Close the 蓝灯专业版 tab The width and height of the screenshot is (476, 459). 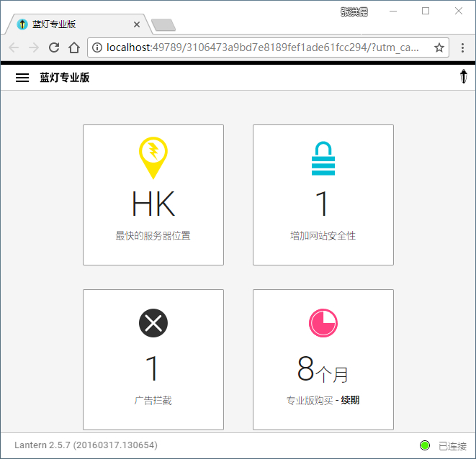[137, 24]
